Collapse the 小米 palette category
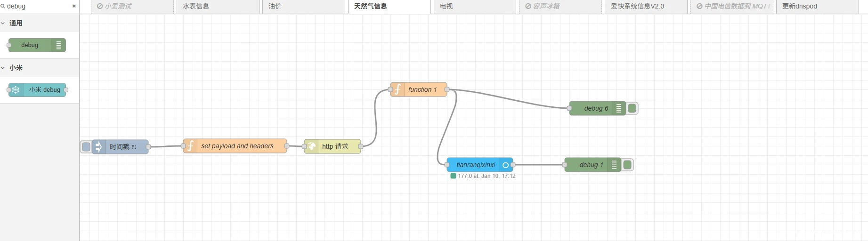The width and height of the screenshot is (868, 241). tap(4, 68)
